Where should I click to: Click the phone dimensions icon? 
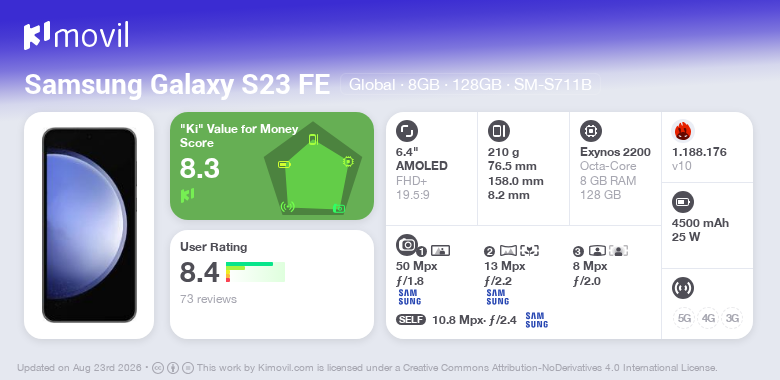tap(499, 131)
